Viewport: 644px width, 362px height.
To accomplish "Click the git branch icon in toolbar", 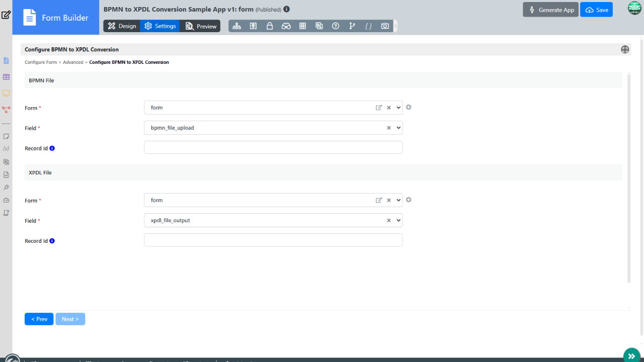I will coord(352,26).
